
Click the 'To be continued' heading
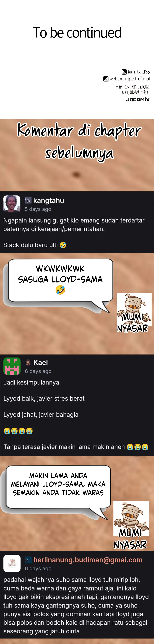click(77, 33)
